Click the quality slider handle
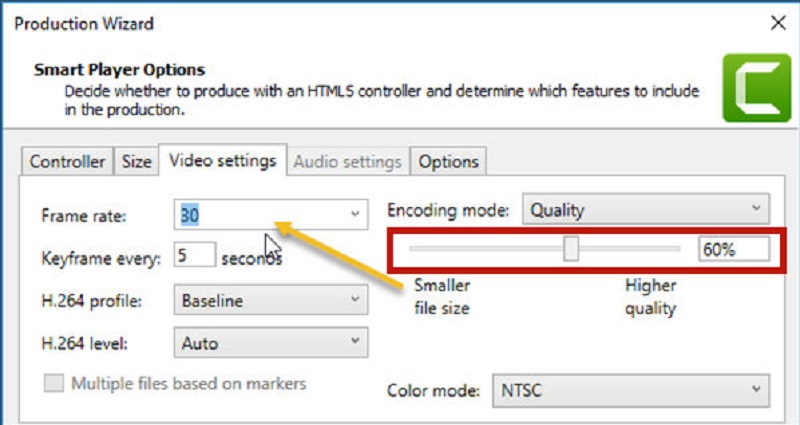This screenshot has height=425, width=800. [571, 249]
